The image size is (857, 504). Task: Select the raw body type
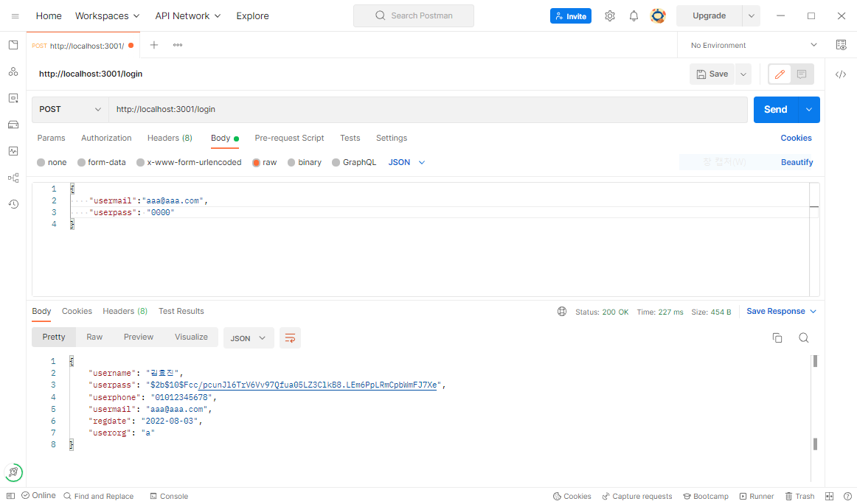pyautogui.click(x=264, y=162)
